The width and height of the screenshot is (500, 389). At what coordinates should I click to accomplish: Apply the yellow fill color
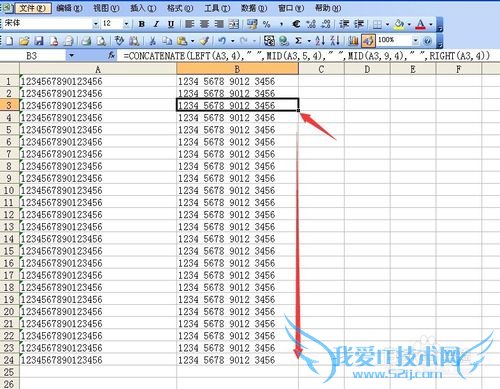pyautogui.click(x=399, y=24)
